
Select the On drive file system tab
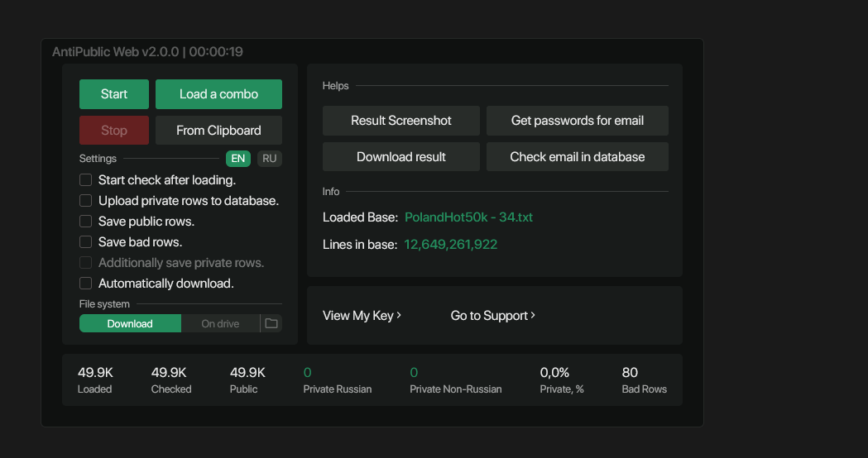[x=220, y=323]
